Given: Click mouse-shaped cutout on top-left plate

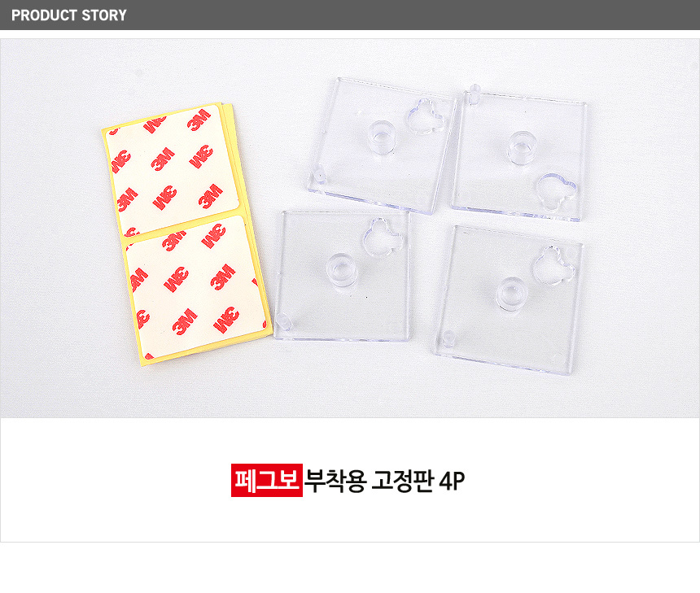Looking at the screenshot, I should pyautogui.click(x=426, y=116).
